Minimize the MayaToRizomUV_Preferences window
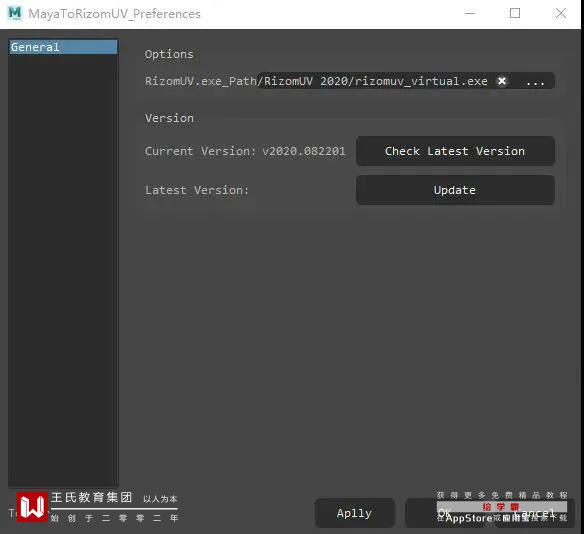Viewport: 584px width, 534px height. (470, 13)
